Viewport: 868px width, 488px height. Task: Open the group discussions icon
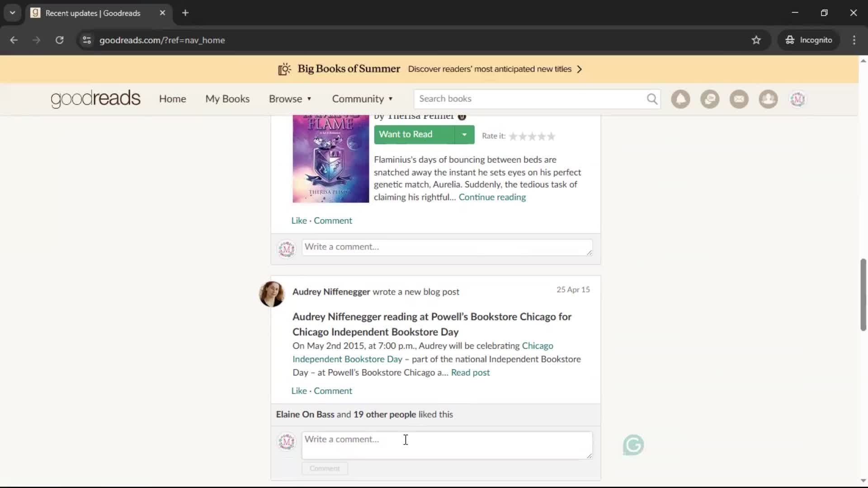coord(710,99)
